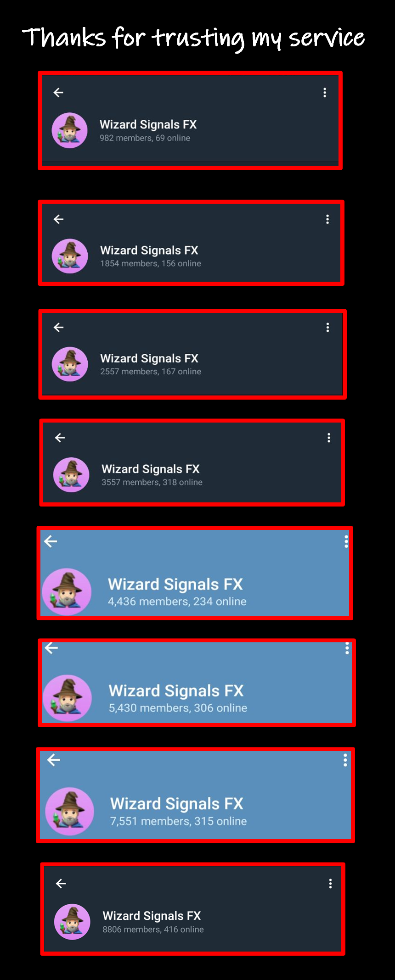Image resolution: width=395 pixels, height=980 pixels.
Task: Open wizard avatar beside 982 members
Action: (69, 130)
